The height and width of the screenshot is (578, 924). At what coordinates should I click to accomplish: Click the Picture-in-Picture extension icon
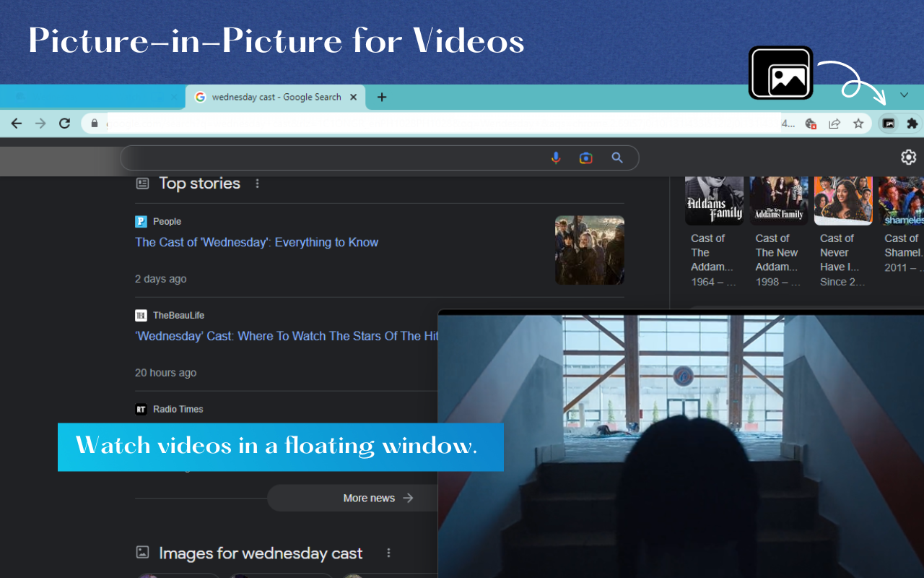[x=889, y=124]
